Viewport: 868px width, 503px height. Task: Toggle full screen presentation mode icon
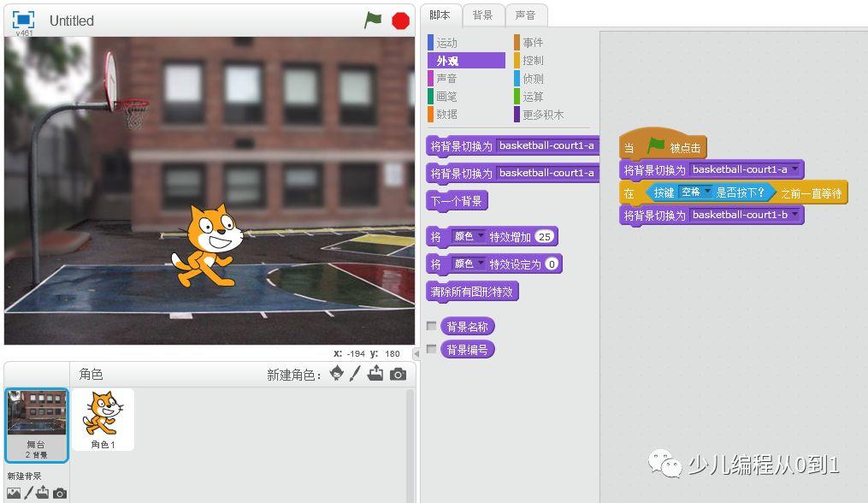[23, 20]
